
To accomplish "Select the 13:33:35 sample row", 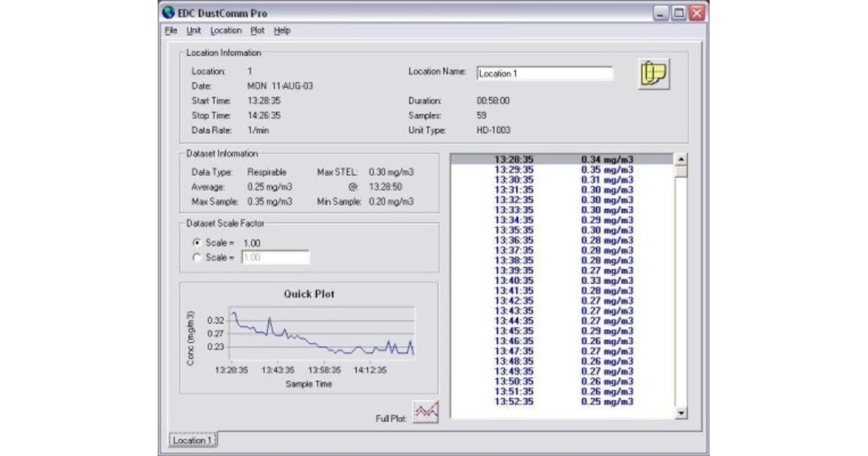I will click(563, 210).
